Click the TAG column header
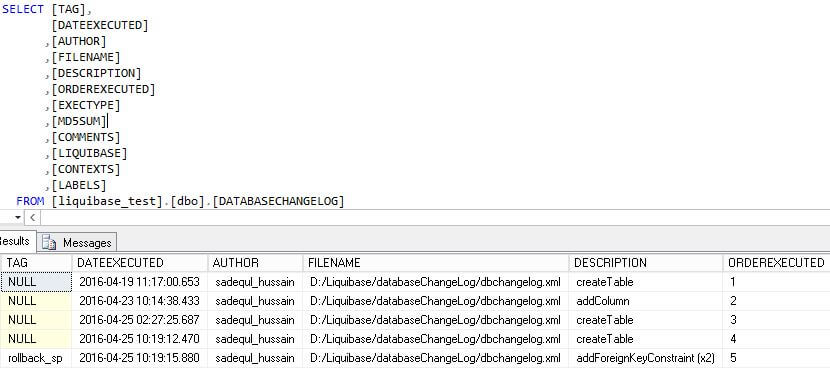 pos(36,262)
